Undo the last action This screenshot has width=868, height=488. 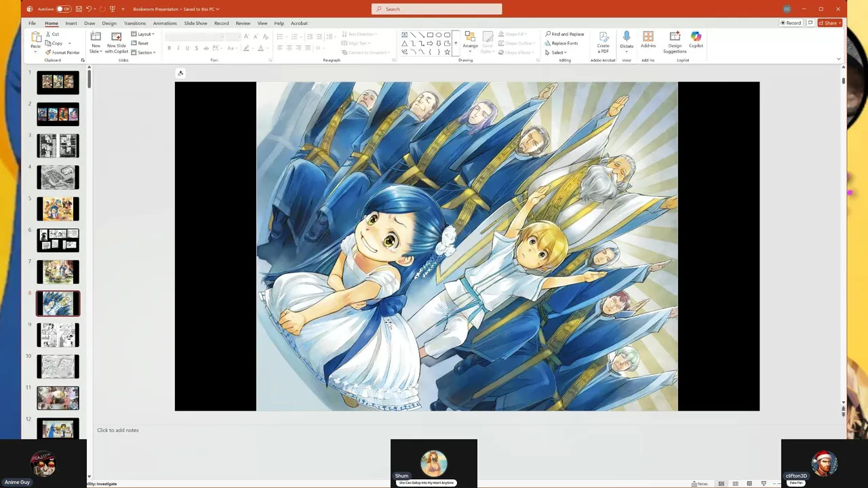coord(89,9)
